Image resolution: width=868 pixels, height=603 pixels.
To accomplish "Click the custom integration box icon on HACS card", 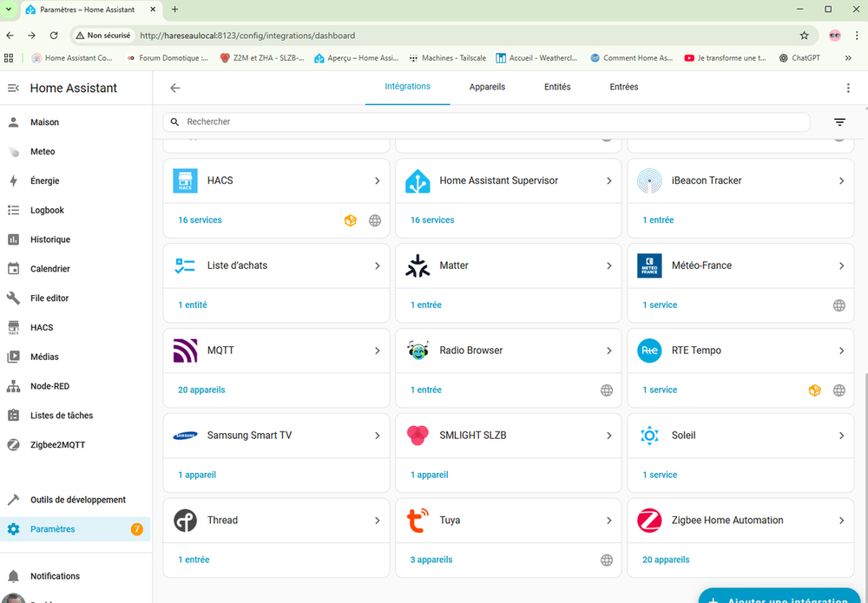I will click(x=351, y=220).
